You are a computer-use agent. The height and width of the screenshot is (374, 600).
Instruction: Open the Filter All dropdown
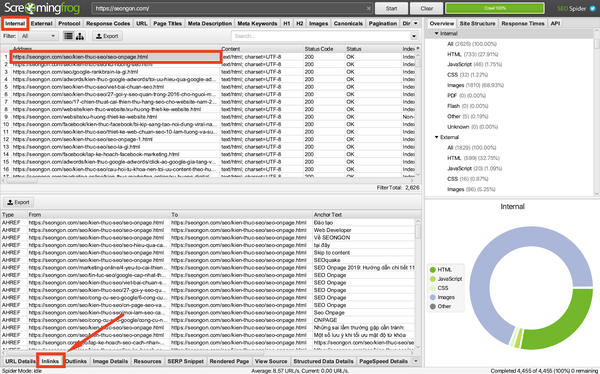pos(39,36)
